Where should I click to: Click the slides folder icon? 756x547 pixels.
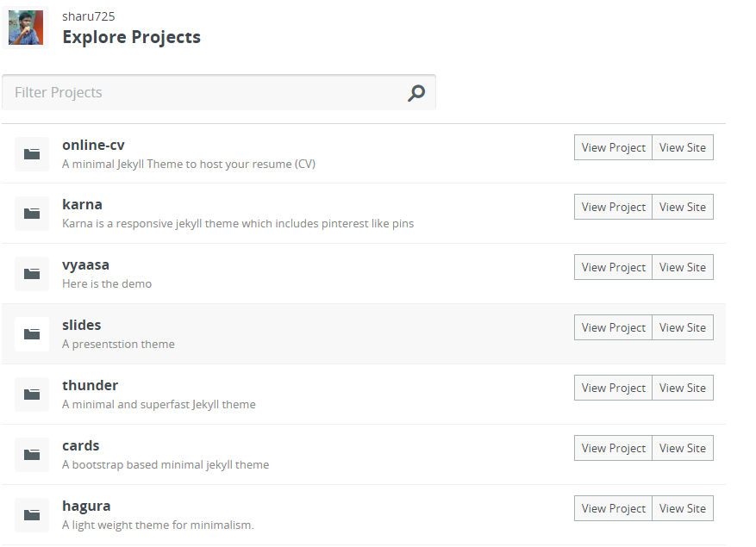coord(32,334)
